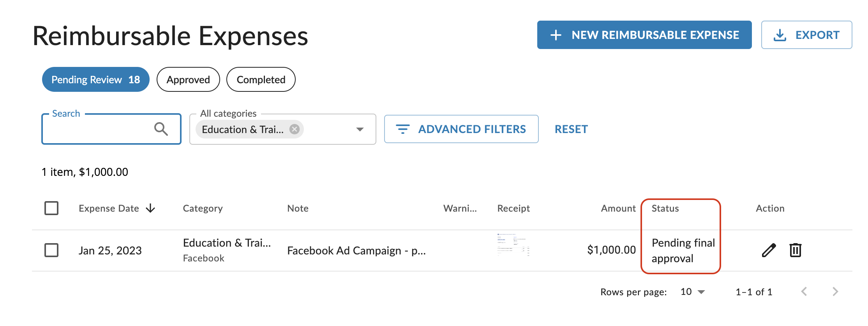Image resolution: width=868 pixels, height=326 pixels.
Task: Select the Pending Review tab
Action: [95, 80]
